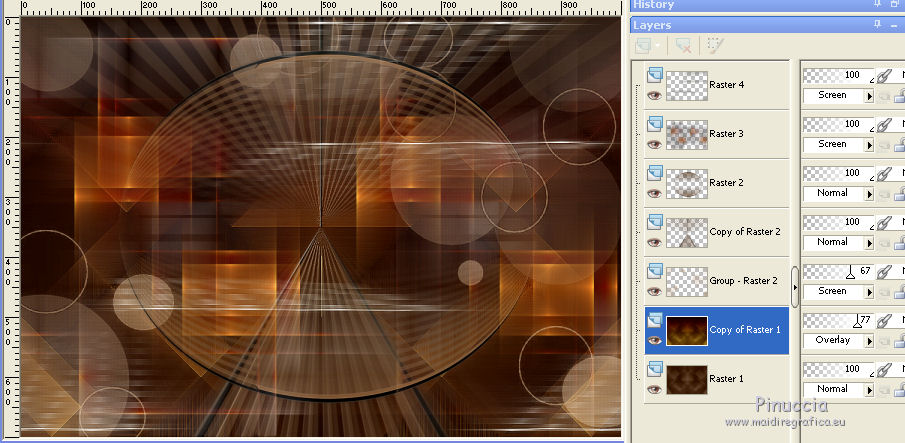Click the Copy of Raster 1 layer thumbnail
The height and width of the screenshot is (443, 905).
click(x=687, y=331)
